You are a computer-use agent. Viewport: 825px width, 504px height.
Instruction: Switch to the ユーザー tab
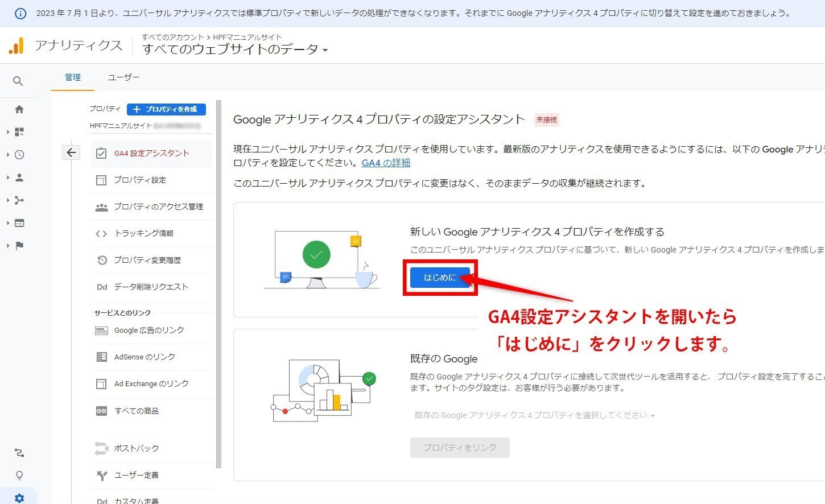pyautogui.click(x=123, y=77)
